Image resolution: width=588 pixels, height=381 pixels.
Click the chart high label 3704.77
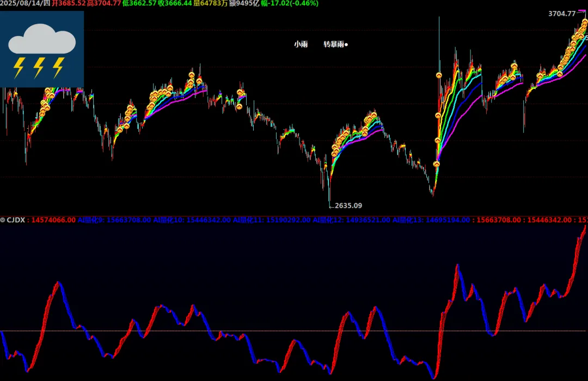[562, 14]
